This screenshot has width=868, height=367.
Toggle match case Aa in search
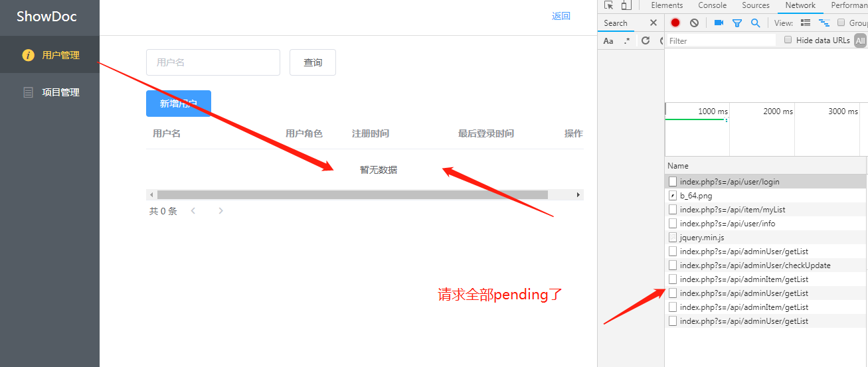click(608, 40)
